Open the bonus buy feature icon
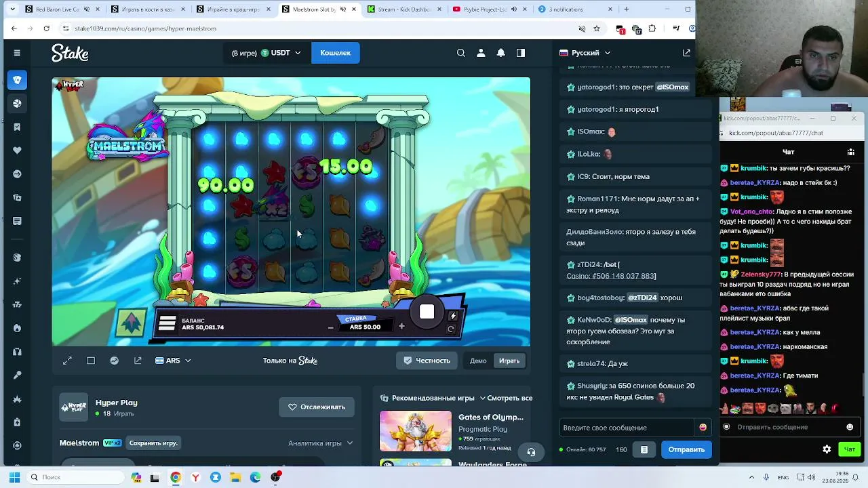Screen dimensions: 868x488 point(132,323)
